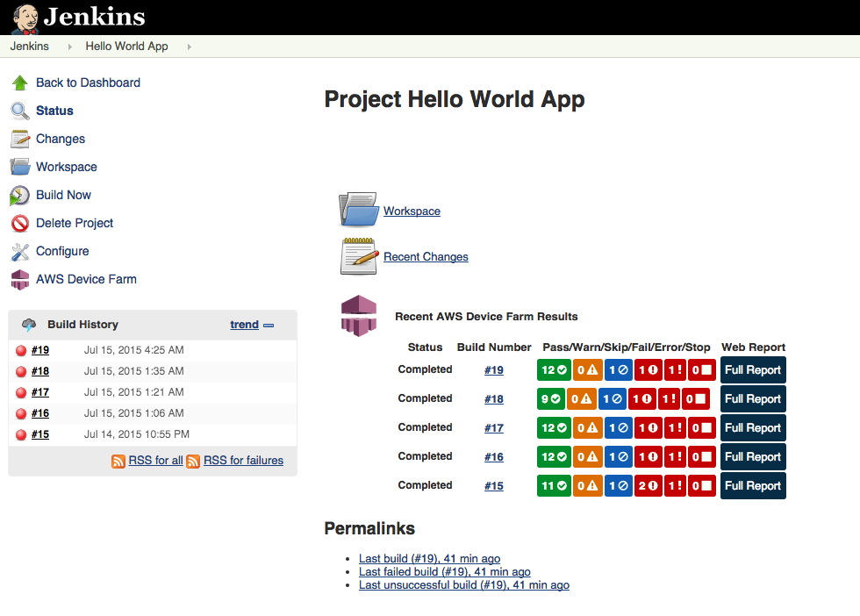The image size is (860, 616).
Task: Open Full Report for build #19
Action: tap(752, 369)
